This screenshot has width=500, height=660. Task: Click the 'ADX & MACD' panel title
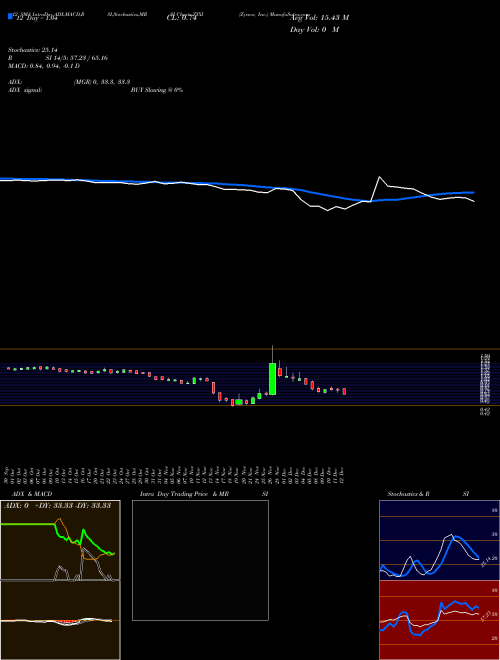[x=32, y=494]
